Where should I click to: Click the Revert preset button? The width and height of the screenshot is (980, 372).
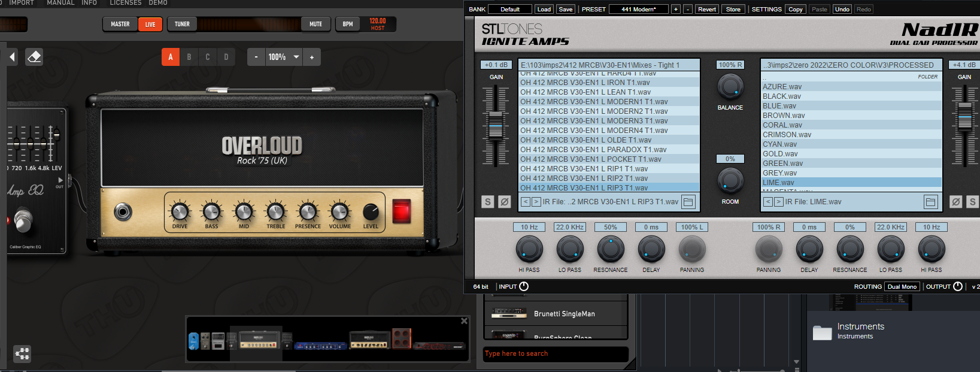707,9
